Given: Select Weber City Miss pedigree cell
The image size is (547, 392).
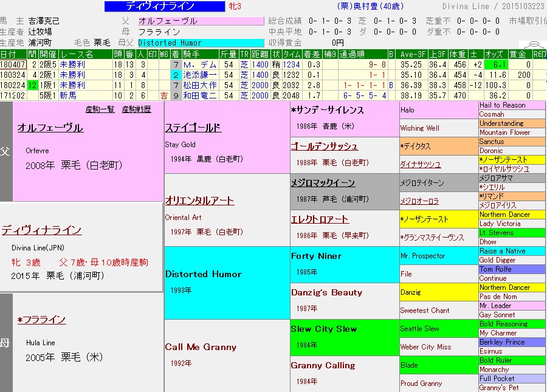Looking at the screenshot, I should click(439, 347).
